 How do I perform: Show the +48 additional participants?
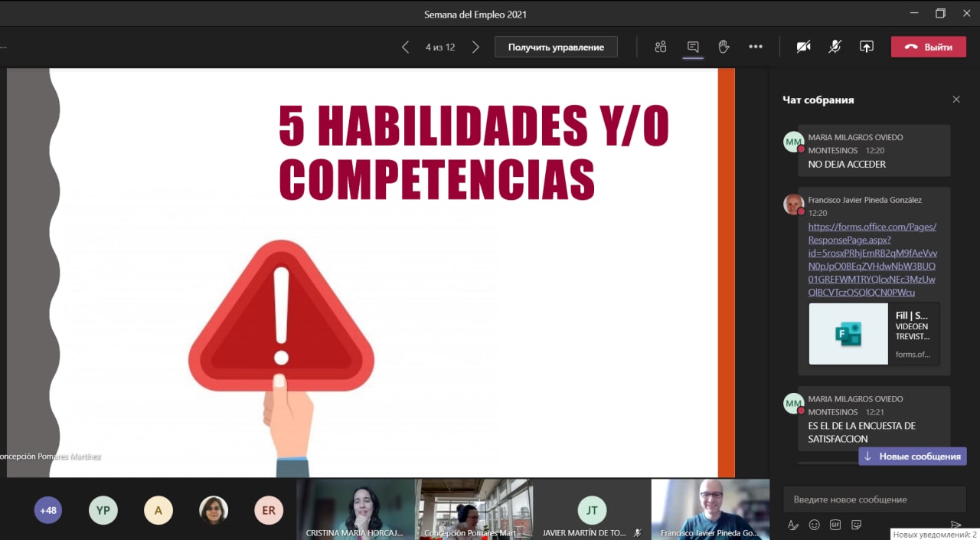pyautogui.click(x=48, y=510)
